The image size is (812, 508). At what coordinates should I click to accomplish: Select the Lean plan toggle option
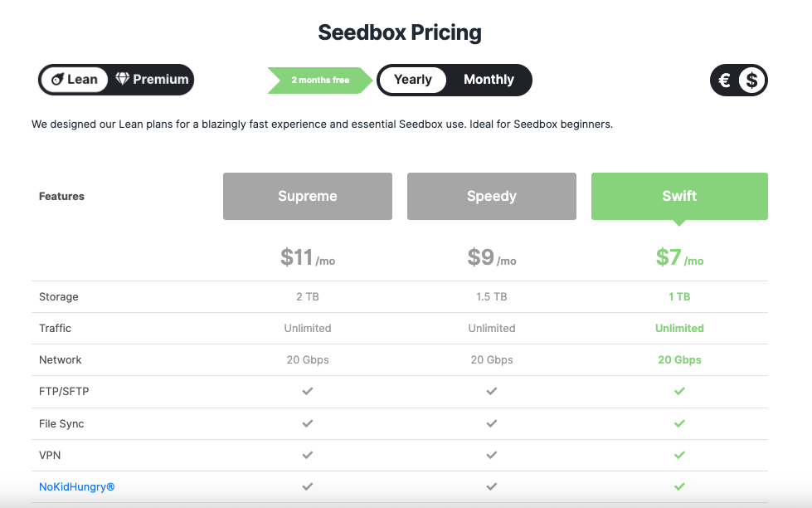pos(74,80)
